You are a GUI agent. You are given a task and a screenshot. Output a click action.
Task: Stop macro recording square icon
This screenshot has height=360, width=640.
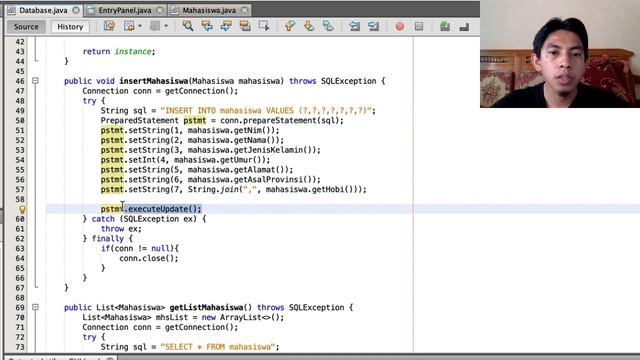click(x=419, y=26)
